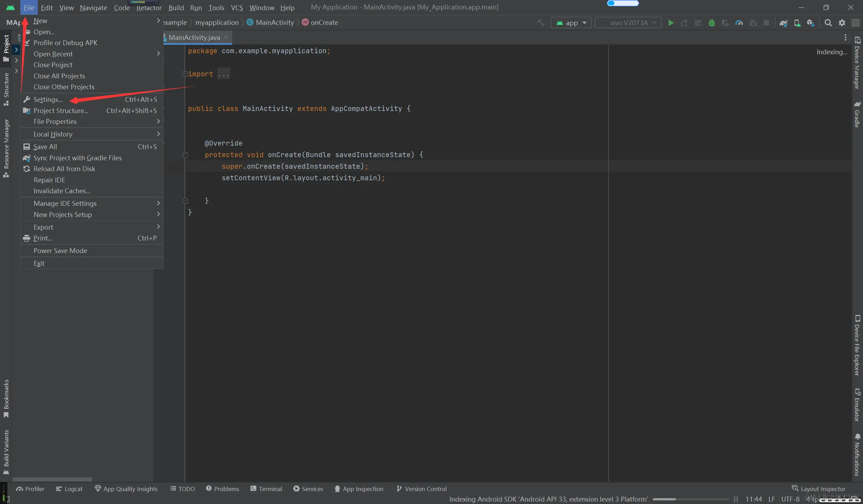Click the MainActivity breadcrumb
Image resolution: width=863 pixels, height=504 pixels.
pyautogui.click(x=271, y=22)
